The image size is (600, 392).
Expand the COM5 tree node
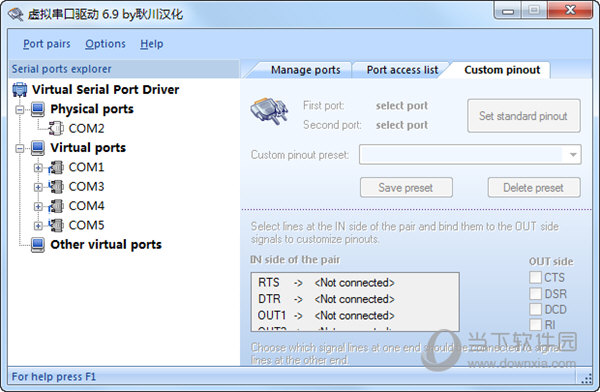pyautogui.click(x=38, y=225)
